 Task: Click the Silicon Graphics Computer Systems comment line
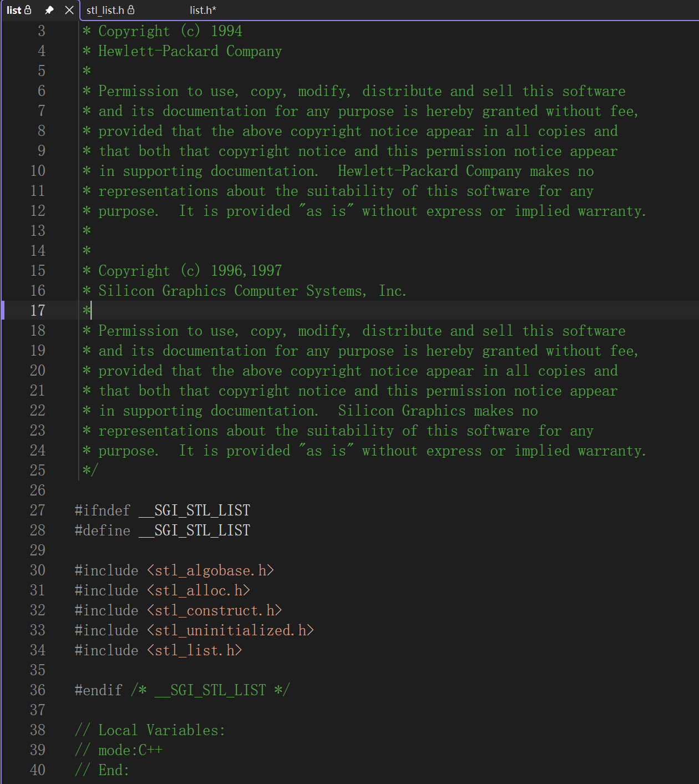[x=245, y=291]
